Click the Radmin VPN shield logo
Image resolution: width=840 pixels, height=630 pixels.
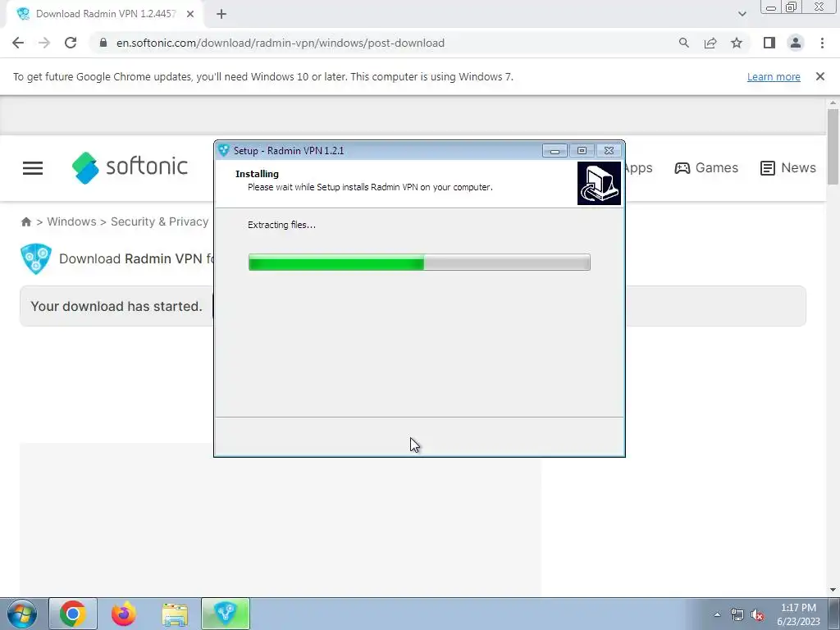point(36,258)
